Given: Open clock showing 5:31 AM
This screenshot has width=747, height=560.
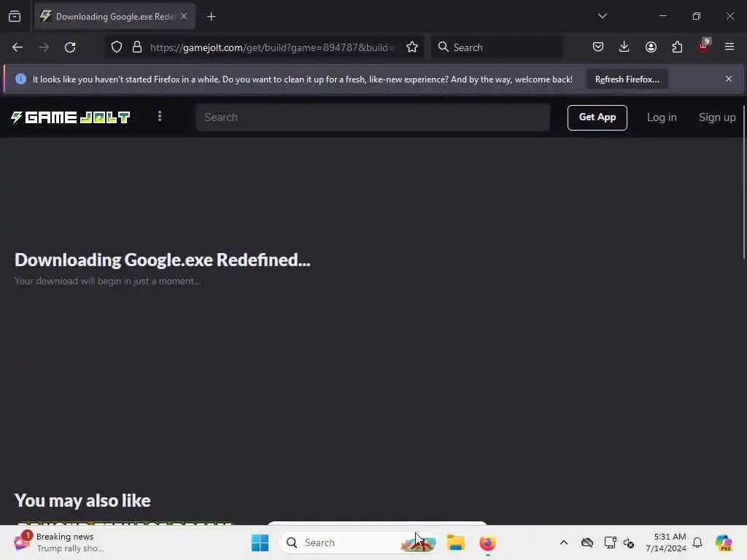Looking at the screenshot, I should (x=665, y=542).
